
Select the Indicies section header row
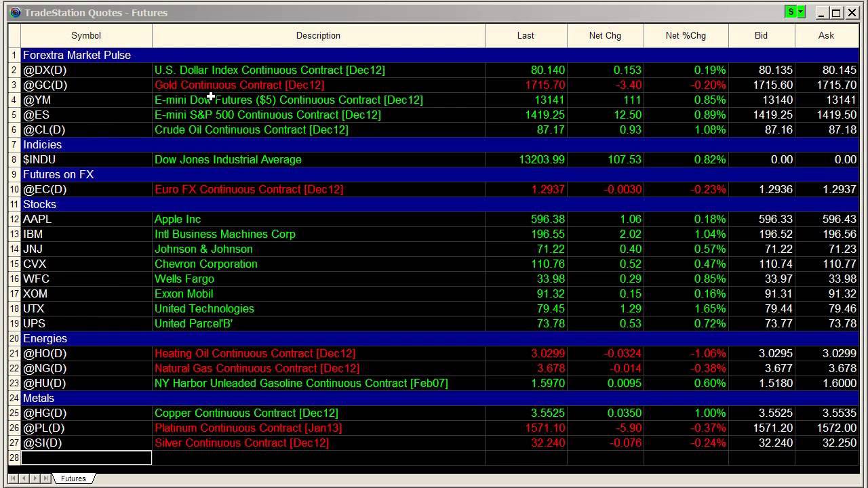point(439,144)
